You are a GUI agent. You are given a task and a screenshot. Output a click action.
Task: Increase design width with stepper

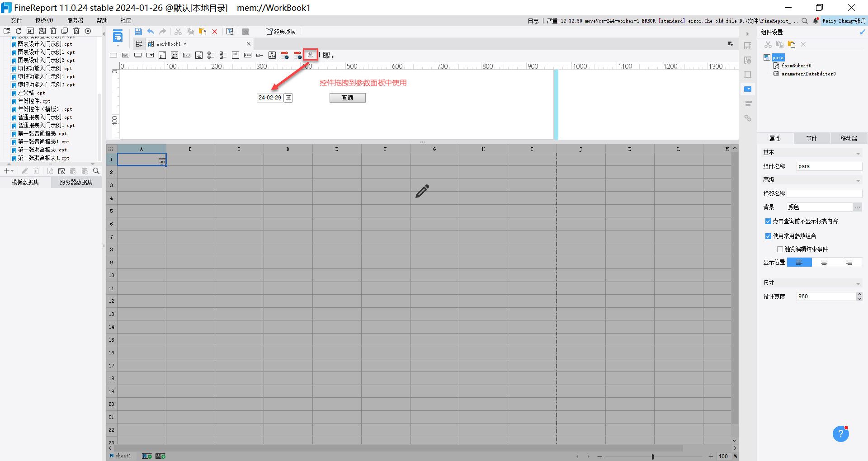[859, 294]
